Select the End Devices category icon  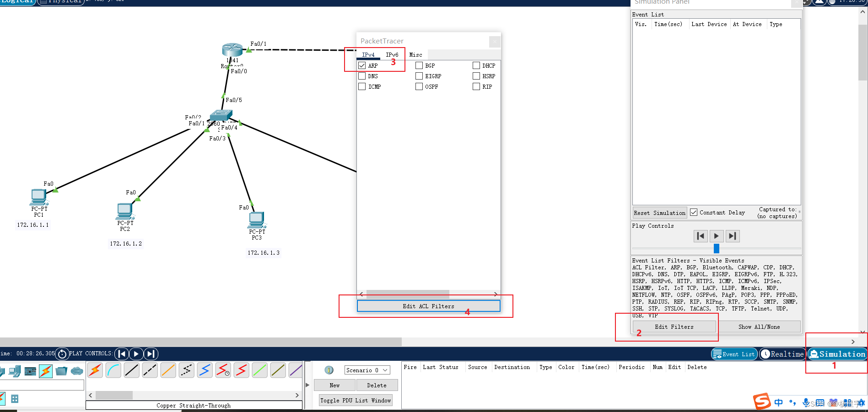15,370
